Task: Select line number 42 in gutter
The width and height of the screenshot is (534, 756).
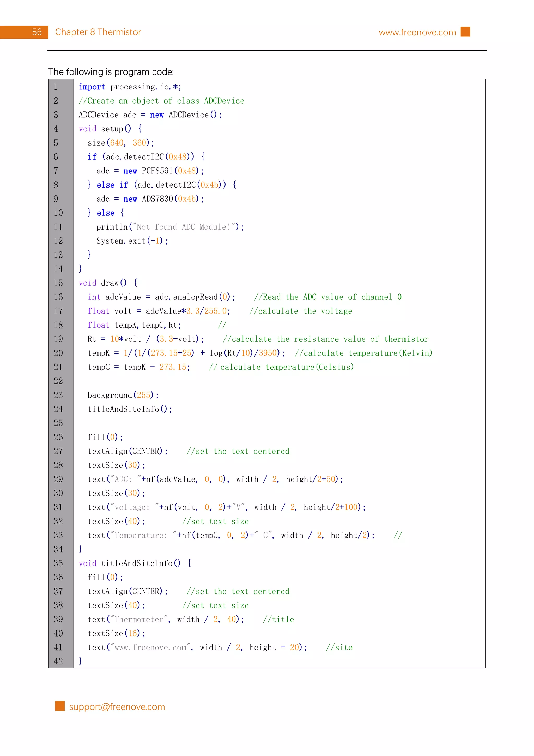Action: tap(58, 662)
